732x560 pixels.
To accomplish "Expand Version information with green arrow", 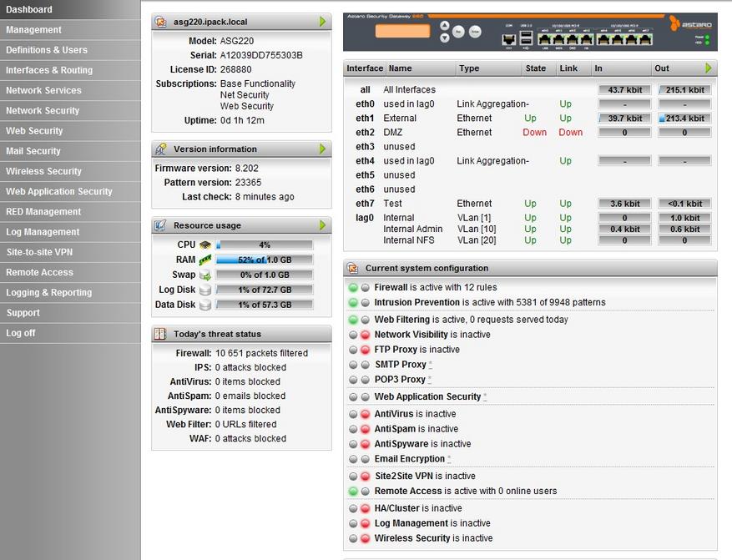I will (x=322, y=149).
